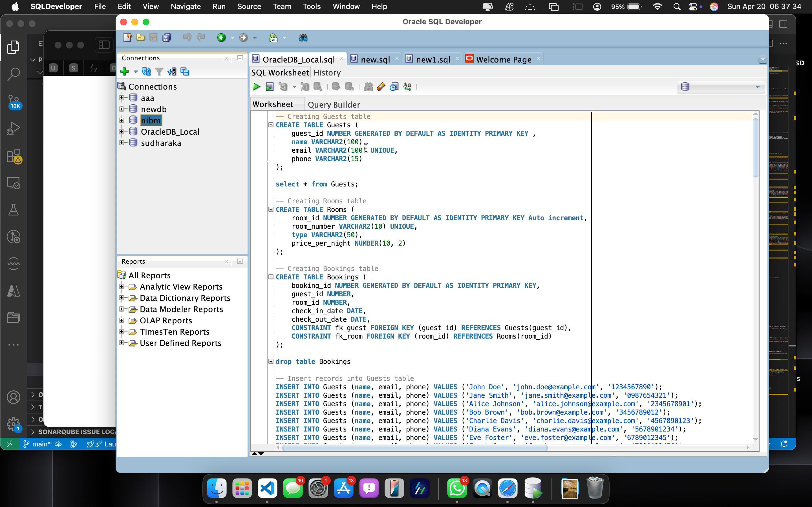Screen dimensions: 812x507
Task: Fold the CREATE TABLE Rooms block
Action: tap(271, 209)
